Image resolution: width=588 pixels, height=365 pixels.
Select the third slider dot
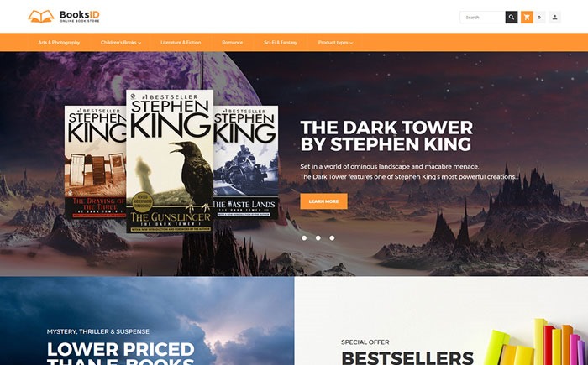tap(332, 238)
